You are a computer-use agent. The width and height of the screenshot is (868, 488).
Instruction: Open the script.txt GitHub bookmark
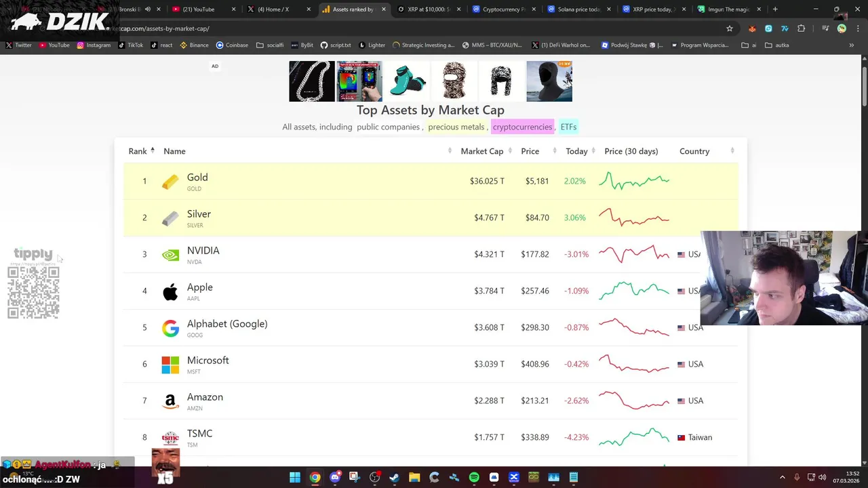[x=336, y=45]
